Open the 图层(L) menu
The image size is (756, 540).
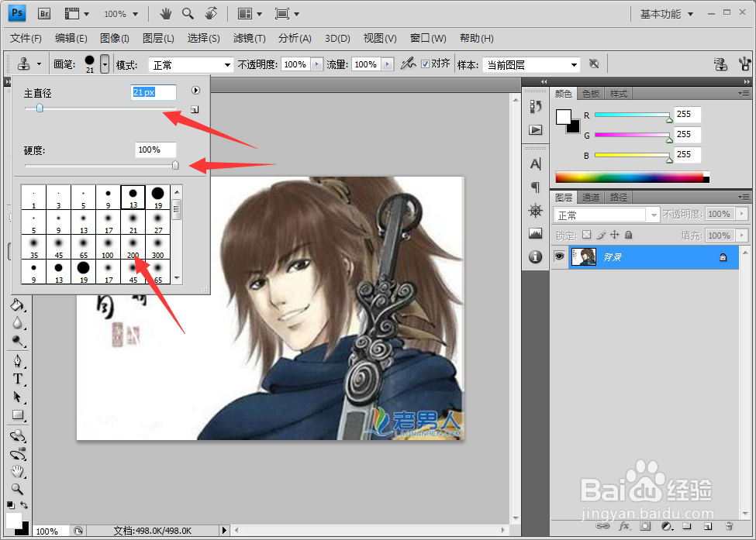(x=158, y=38)
